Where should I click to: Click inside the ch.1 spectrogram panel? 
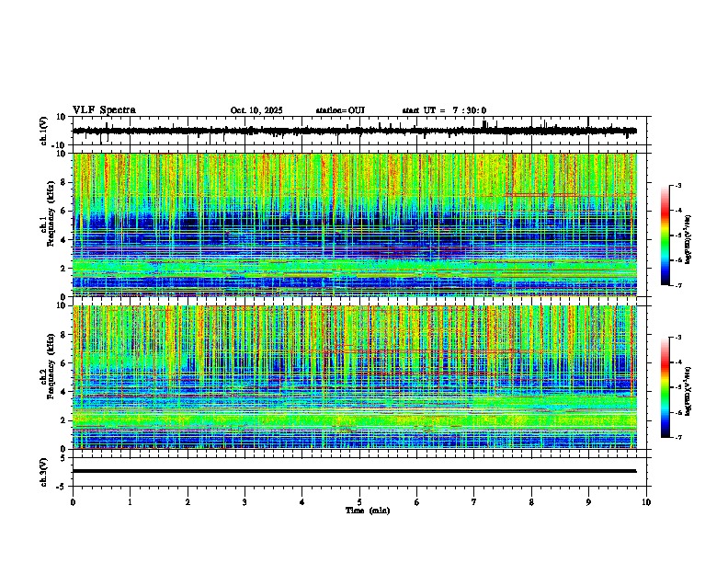point(354,224)
